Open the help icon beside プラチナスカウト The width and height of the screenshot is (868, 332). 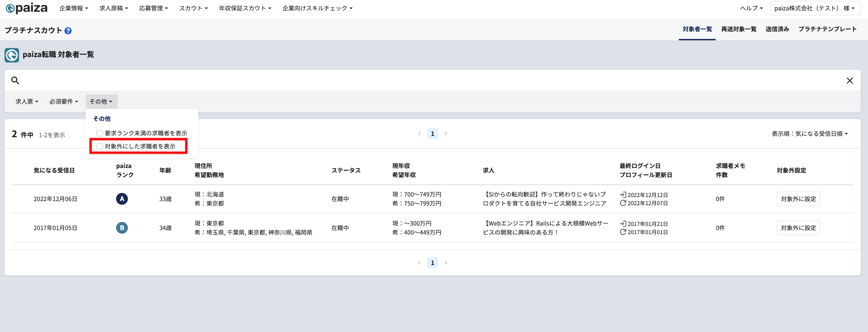pyautogui.click(x=68, y=31)
